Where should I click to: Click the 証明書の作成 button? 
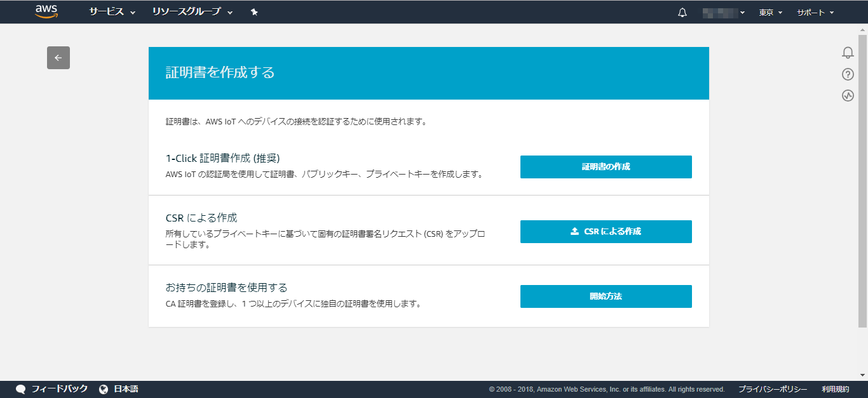point(606,167)
